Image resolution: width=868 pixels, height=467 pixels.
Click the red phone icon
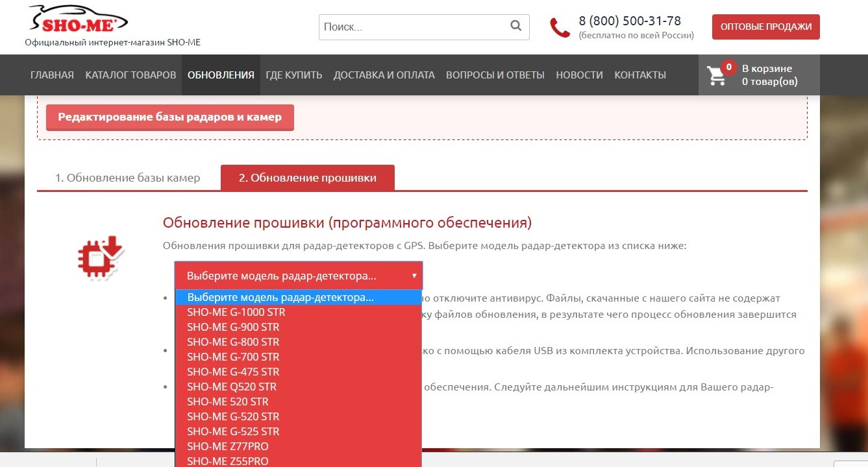pos(560,28)
